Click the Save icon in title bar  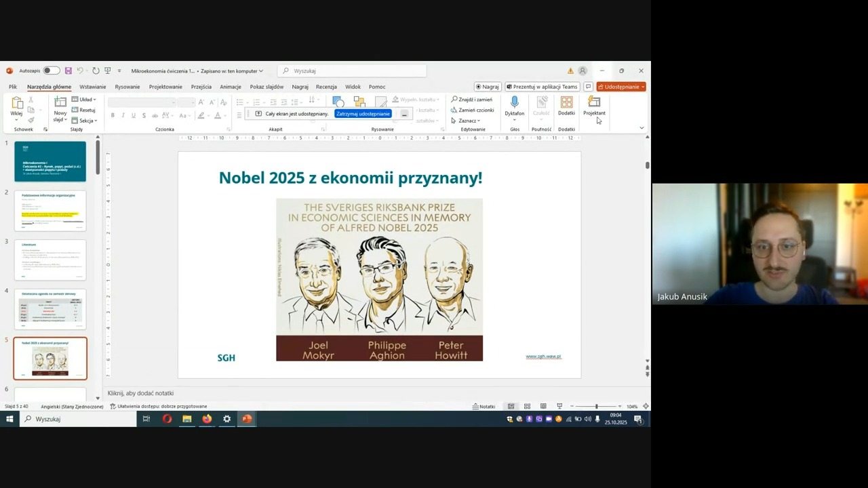pyautogui.click(x=68, y=70)
